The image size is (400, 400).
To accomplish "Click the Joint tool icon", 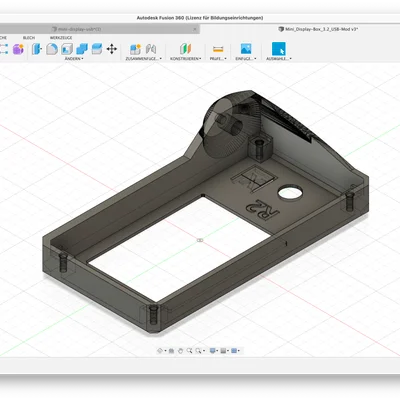I will 151,49.
